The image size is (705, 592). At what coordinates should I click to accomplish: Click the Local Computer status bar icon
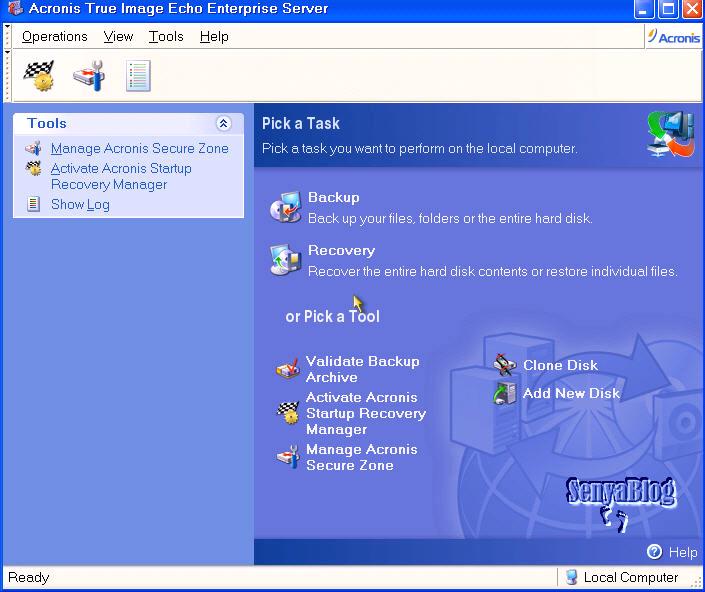[x=571, y=577]
